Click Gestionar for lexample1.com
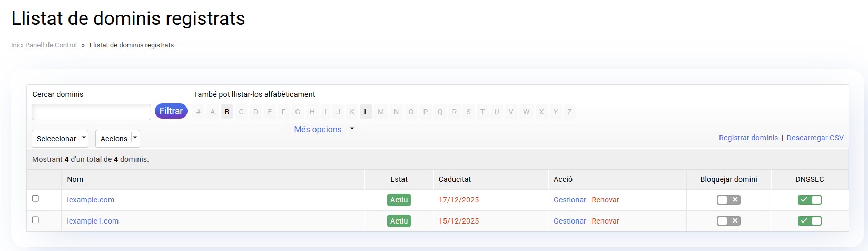Screen dimensions: 868x251 pos(569,221)
